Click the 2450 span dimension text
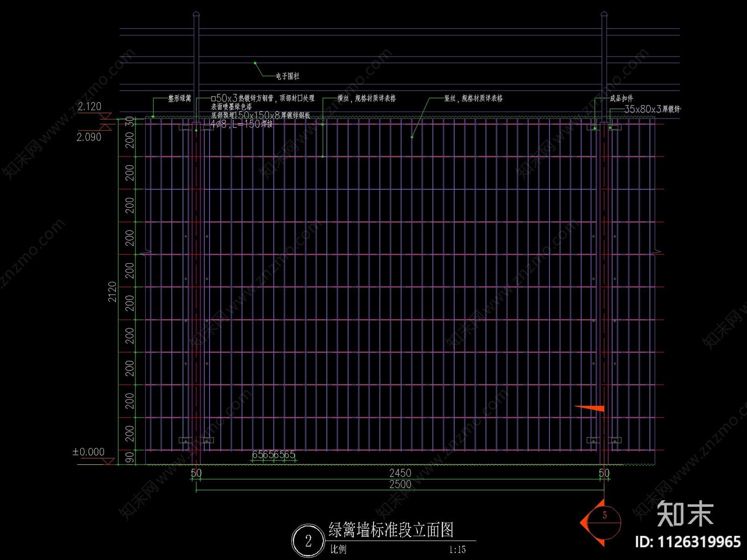 point(400,473)
